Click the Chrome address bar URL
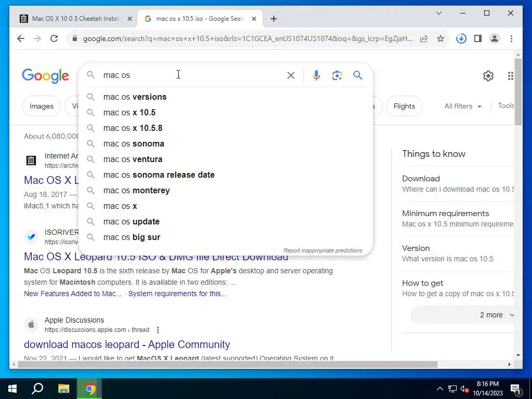The width and height of the screenshot is (532, 399). tap(248, 38)
